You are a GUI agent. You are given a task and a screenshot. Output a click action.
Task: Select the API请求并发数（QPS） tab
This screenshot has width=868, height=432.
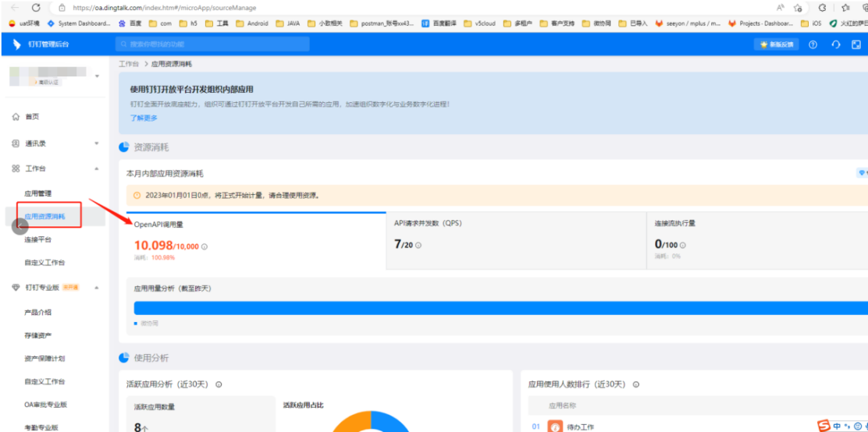[516, 240]
